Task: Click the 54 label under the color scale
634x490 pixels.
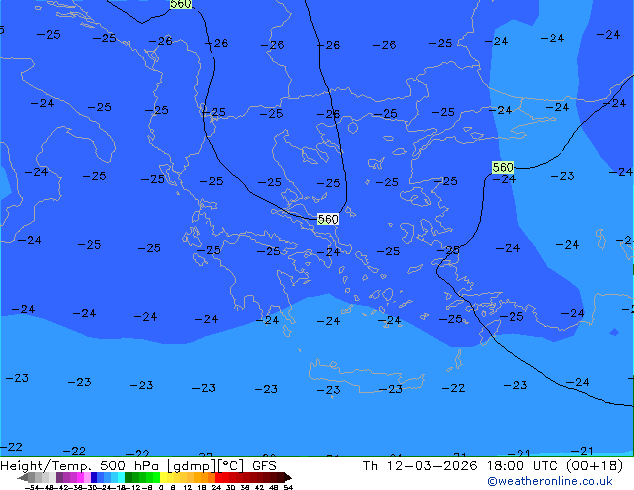Action: (288, 487)
